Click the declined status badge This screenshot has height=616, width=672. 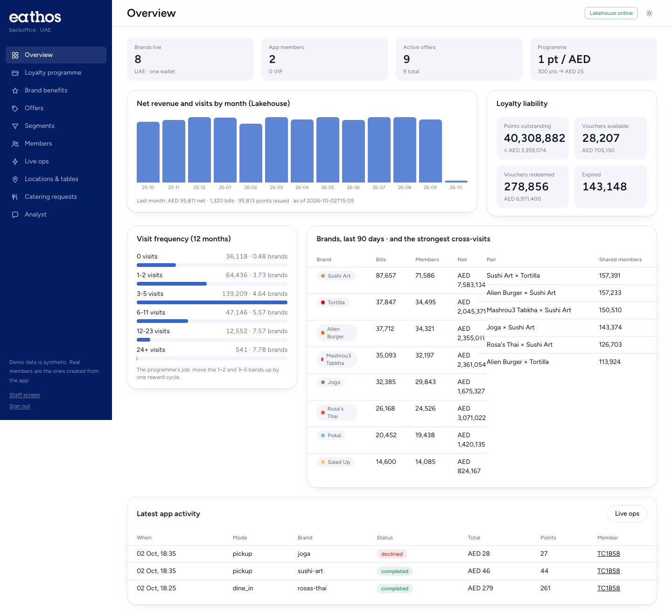tap(392, 554)
